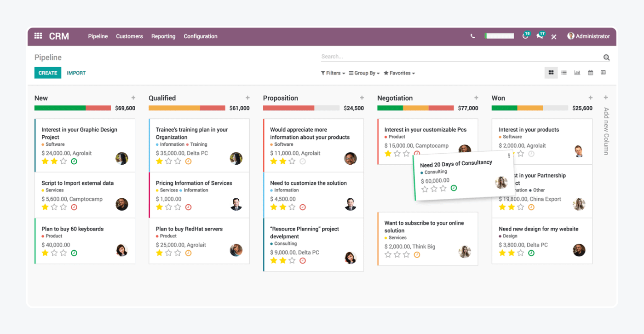Open the Reporting menu

click(x=163, y=36)
